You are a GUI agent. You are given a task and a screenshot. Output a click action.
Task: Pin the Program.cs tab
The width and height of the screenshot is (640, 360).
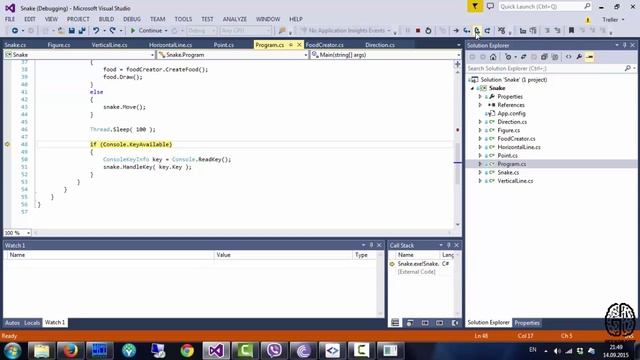coord(291,45)
